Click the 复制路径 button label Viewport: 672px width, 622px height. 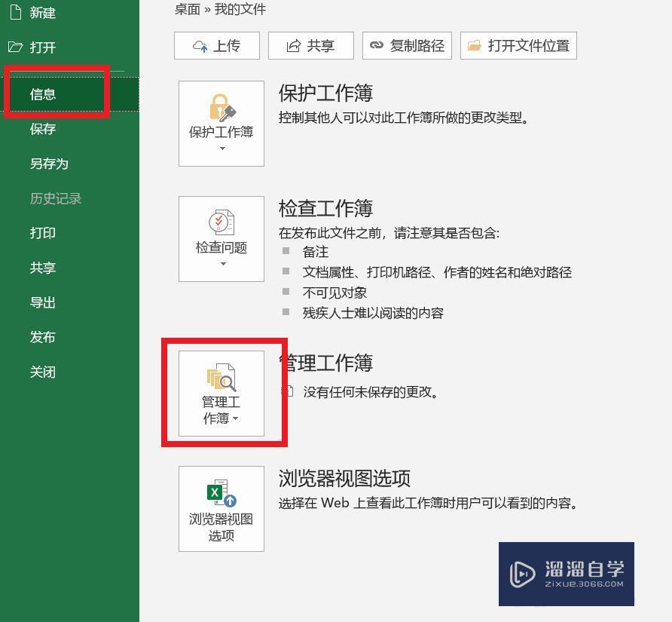[x=417, y=45]
